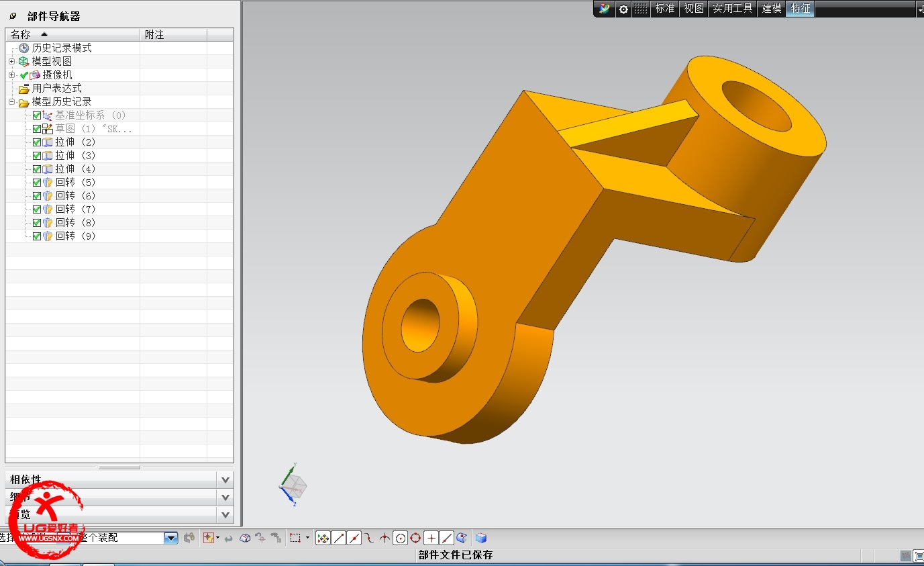This screenshot has height=566, width=924.
Task: Switch to the 建模 toolbar tab
Action: (772, 9)
